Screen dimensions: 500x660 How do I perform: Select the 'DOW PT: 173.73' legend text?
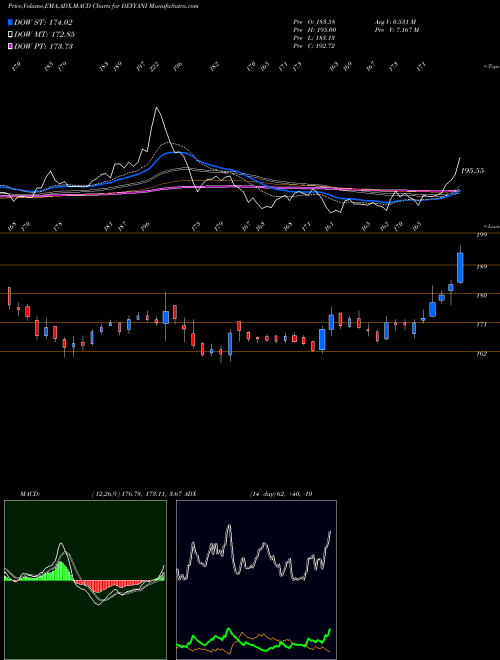coord(43,46)
